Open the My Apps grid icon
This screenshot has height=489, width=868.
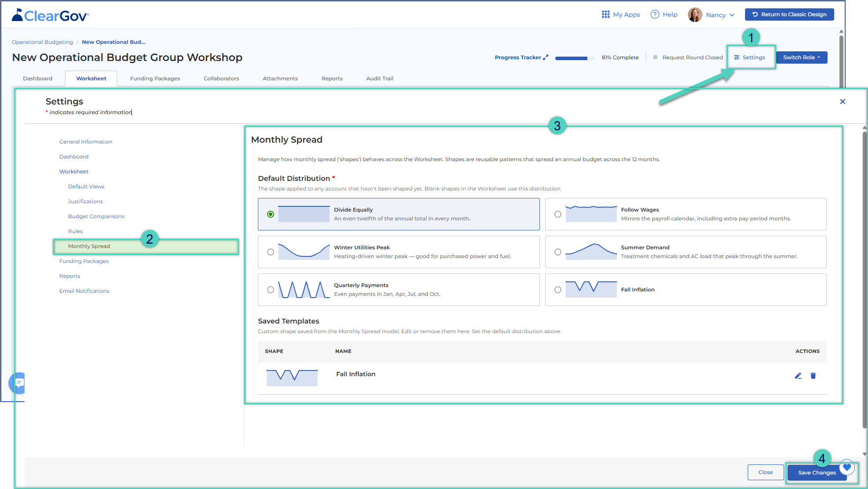pyautogui.click(x=605, y=14)
